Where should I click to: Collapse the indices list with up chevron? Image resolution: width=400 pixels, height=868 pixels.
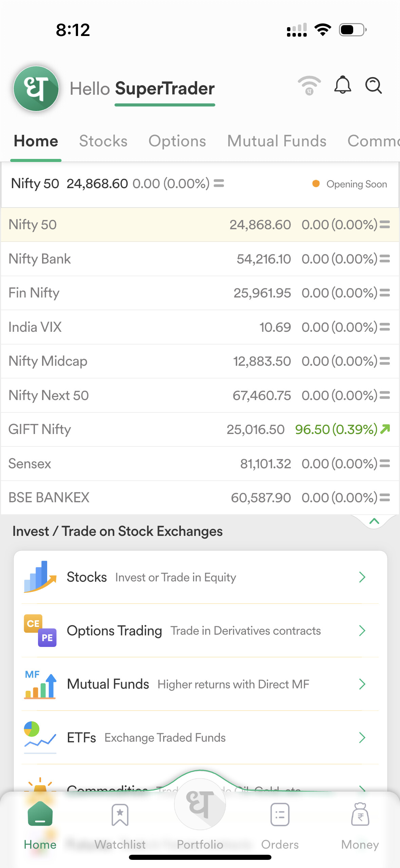point(374,521)
